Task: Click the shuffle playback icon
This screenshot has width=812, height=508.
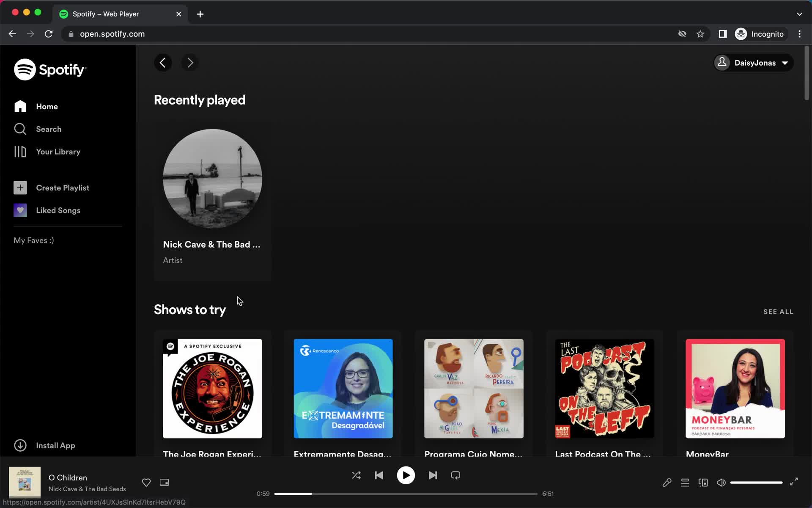Action: coord(356,475)
